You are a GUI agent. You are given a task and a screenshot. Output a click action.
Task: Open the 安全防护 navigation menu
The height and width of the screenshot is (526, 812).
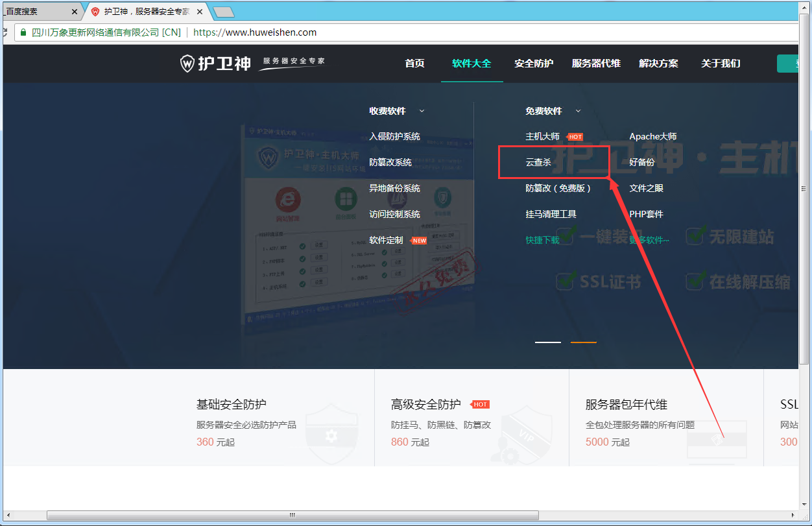(x=534, y=64)
